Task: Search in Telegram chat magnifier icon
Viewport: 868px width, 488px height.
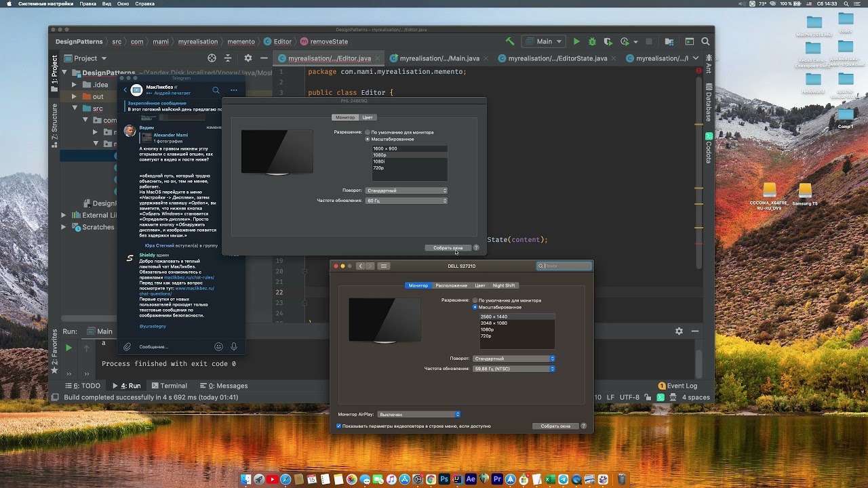Action: 216,90
